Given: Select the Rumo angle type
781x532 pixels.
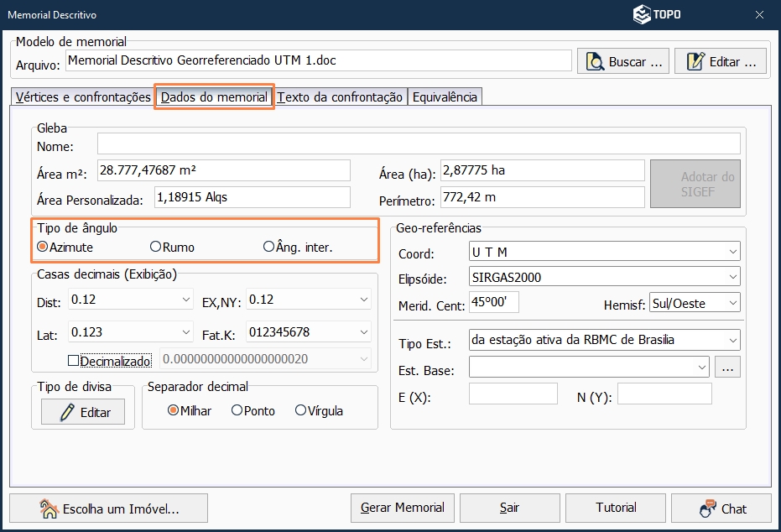Looking at the screenshot, I should [x=154, y=246].
